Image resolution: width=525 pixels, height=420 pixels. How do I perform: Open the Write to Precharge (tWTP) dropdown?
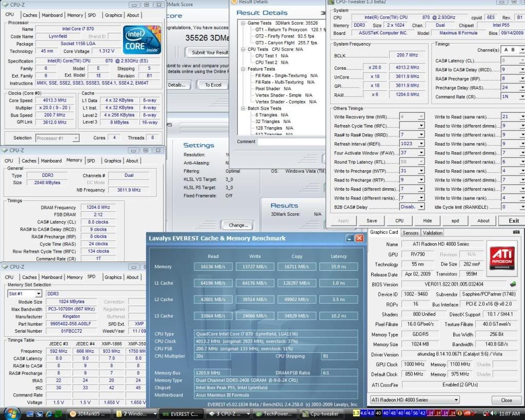click(421, 171)
